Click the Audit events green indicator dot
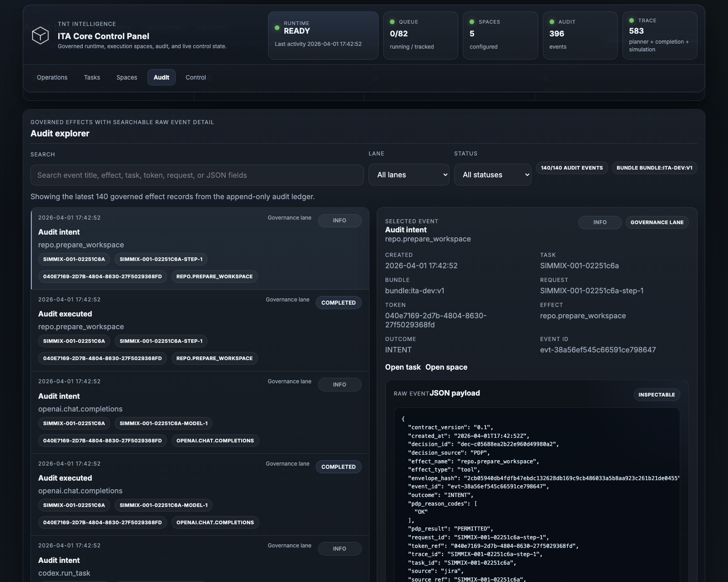Image resolution: width=728 pixels, height=582 pixels. click(x=551, y=21)
